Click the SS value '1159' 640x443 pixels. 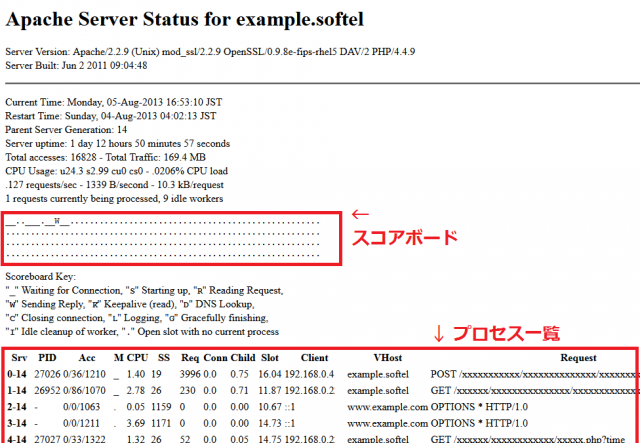point(161,407)
